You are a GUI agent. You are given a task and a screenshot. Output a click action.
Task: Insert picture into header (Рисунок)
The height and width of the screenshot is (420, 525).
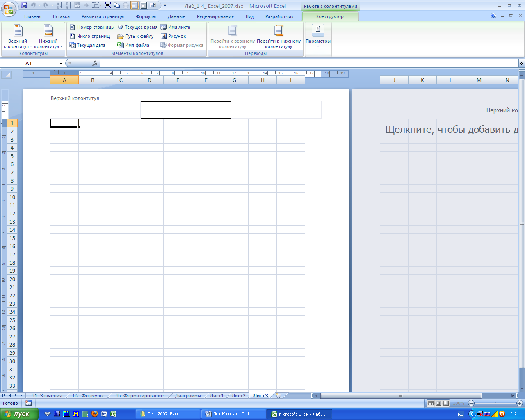pos(173,36)
